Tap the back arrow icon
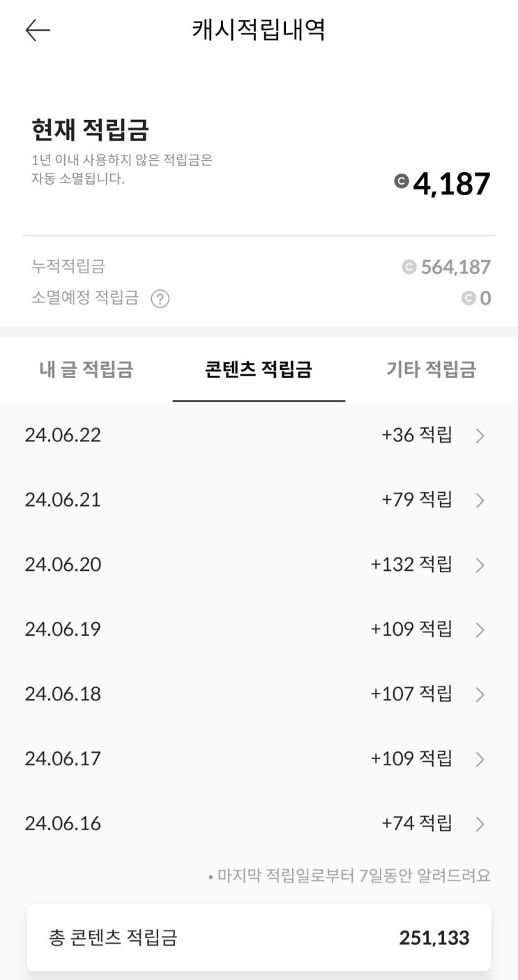This screenshot has height=980, width=518. point(38,30)
